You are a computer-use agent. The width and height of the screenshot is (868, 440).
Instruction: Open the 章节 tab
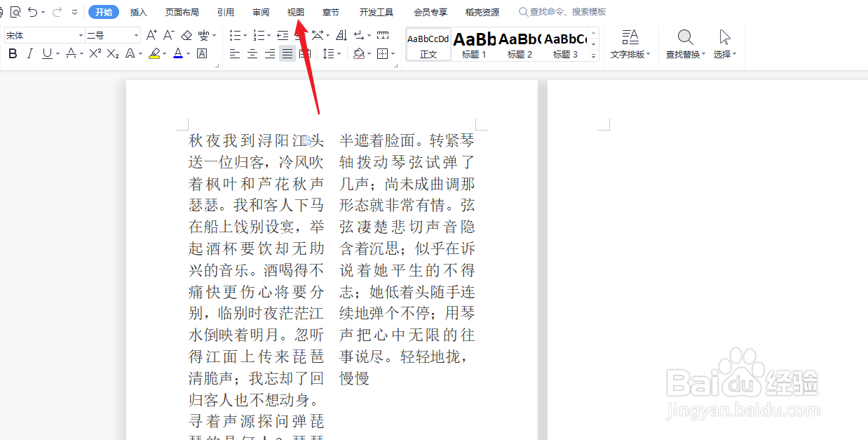[331, 12]
